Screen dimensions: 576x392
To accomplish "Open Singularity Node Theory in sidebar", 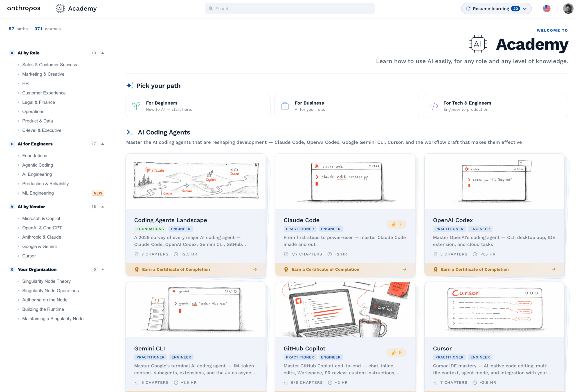I will click(46, 281).
